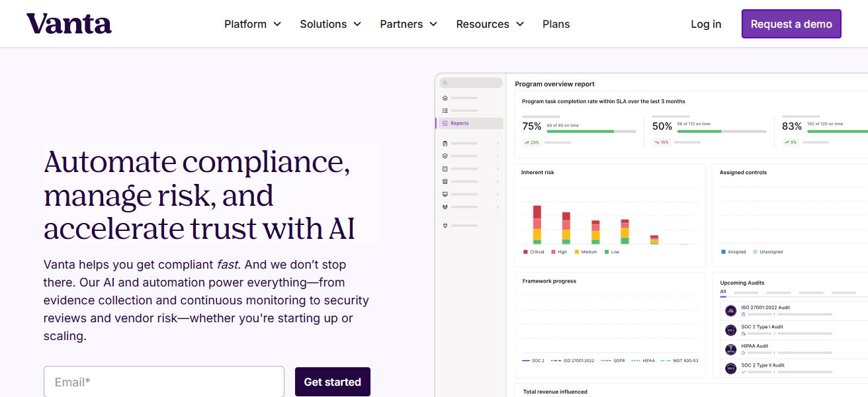Click the monitor icon in dashboard sidebar

pos(445,194)
